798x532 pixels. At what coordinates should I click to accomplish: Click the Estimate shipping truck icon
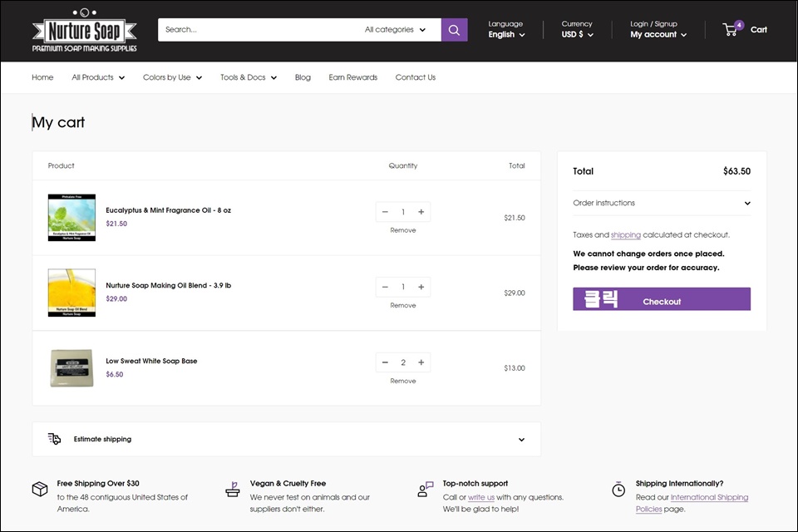point(55,439)
